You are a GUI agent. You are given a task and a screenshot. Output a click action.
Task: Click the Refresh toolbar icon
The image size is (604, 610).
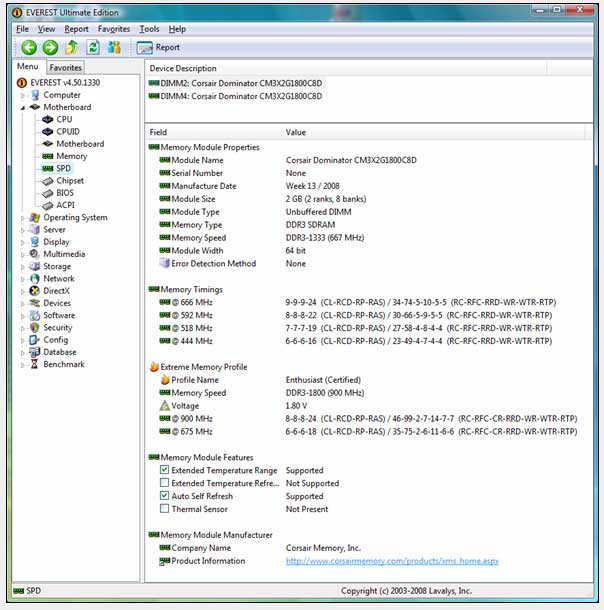[93, 47]
